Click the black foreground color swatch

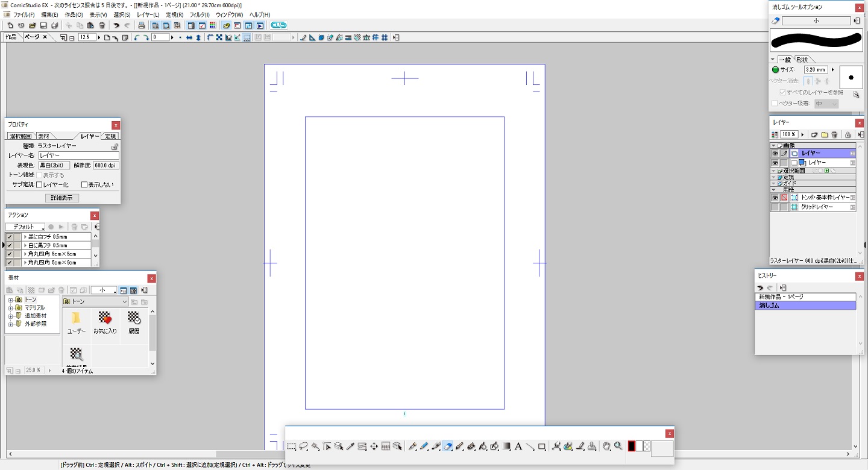click(632, 446)
